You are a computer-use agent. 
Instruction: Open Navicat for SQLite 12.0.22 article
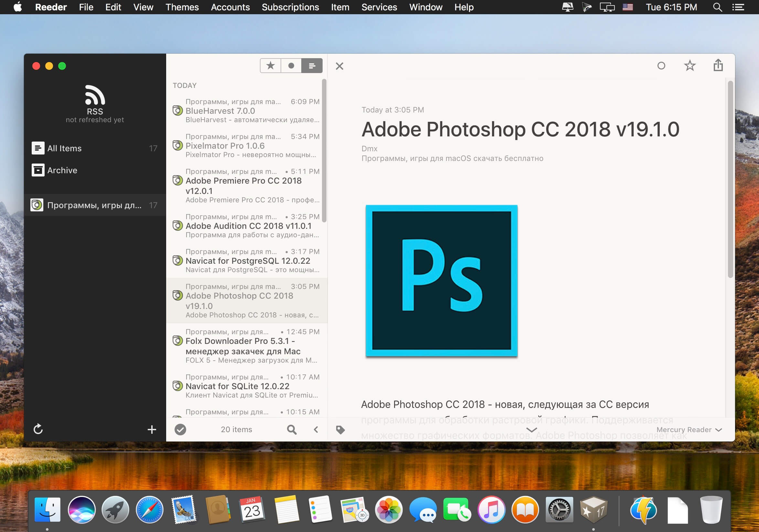tap(247, 386)
